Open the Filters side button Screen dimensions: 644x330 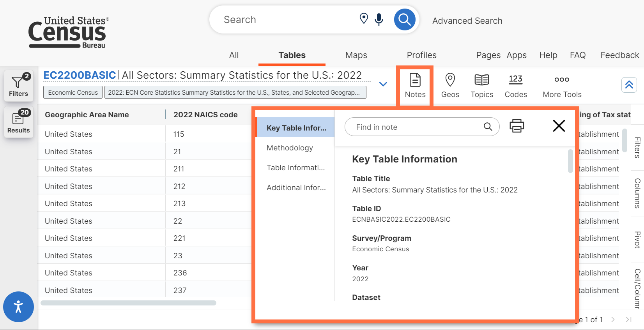pyautogui.click(x=19, y=85)
